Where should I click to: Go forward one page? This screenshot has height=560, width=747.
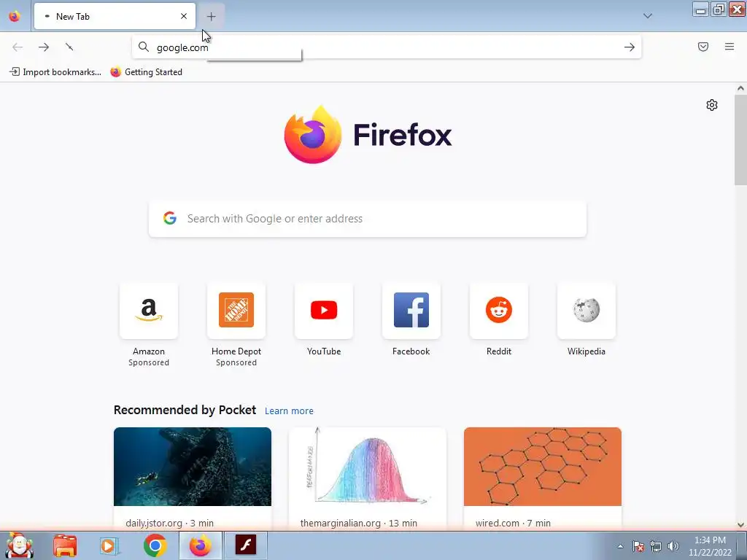[44, 47]
